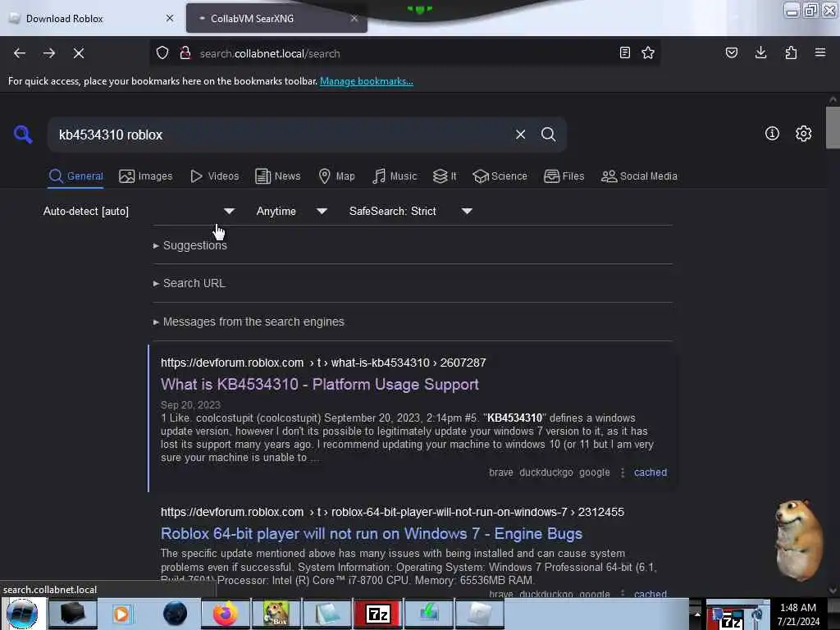Open the Firefox application menu
The image size is (840, 630).
(819, 52)
